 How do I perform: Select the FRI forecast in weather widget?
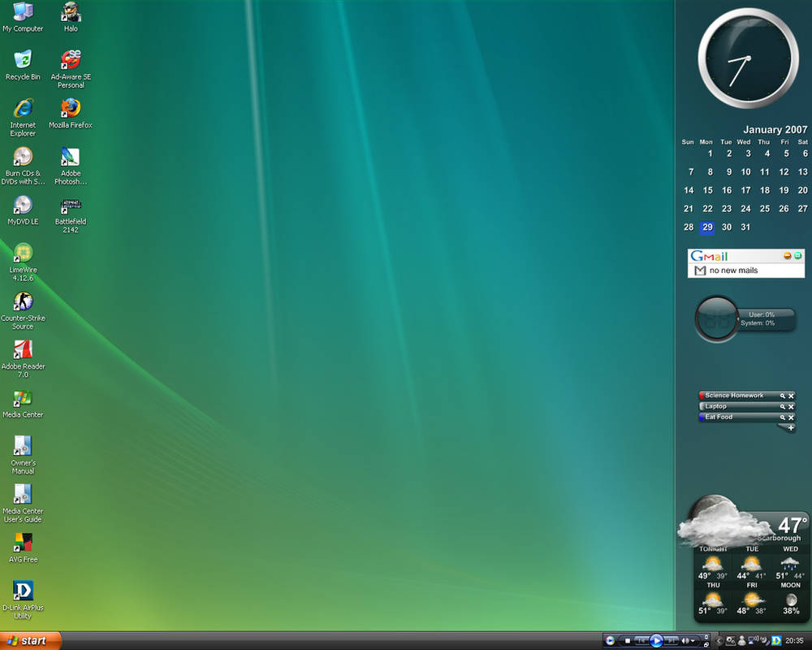(x=752, y=599)
